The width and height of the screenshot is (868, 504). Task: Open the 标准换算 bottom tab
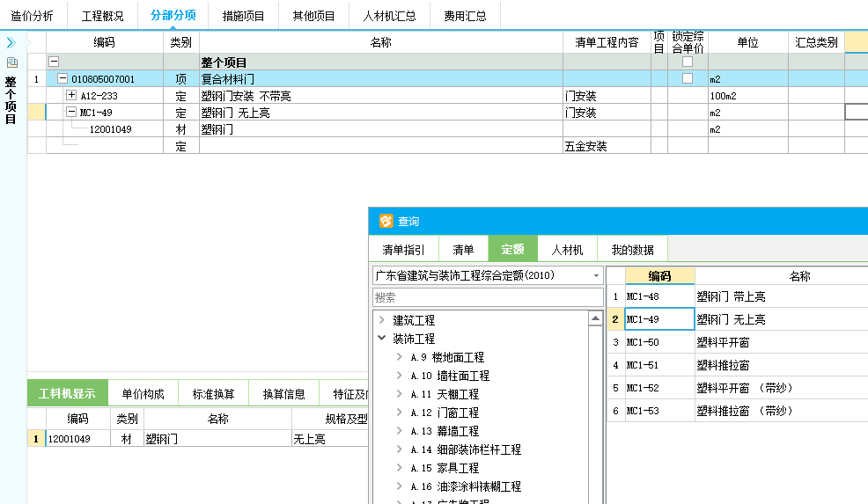click(x=213, y=394)
